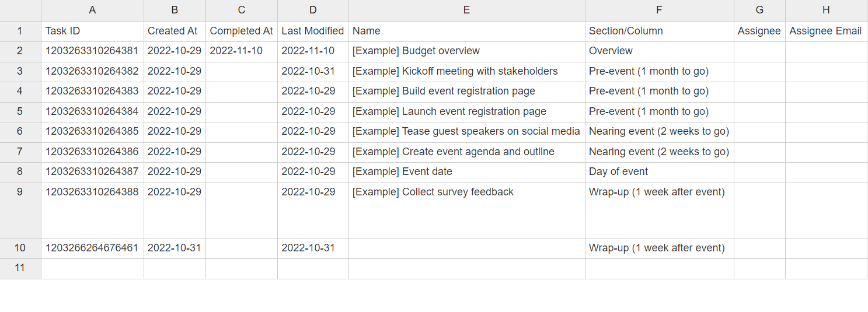Select column A header
Image resolution: width=868 pixels, height=312 pixels.
(x=92, y=10)
